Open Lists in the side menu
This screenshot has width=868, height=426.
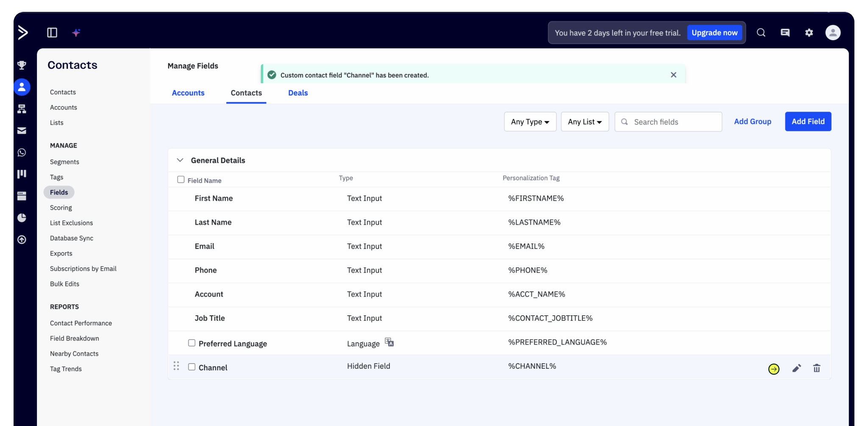coord(57,123)
